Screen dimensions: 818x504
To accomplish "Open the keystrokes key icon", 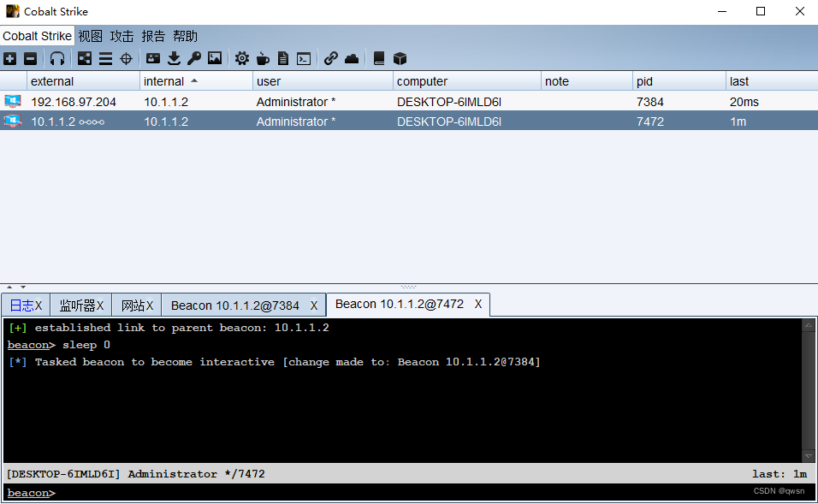I will 194,58.
